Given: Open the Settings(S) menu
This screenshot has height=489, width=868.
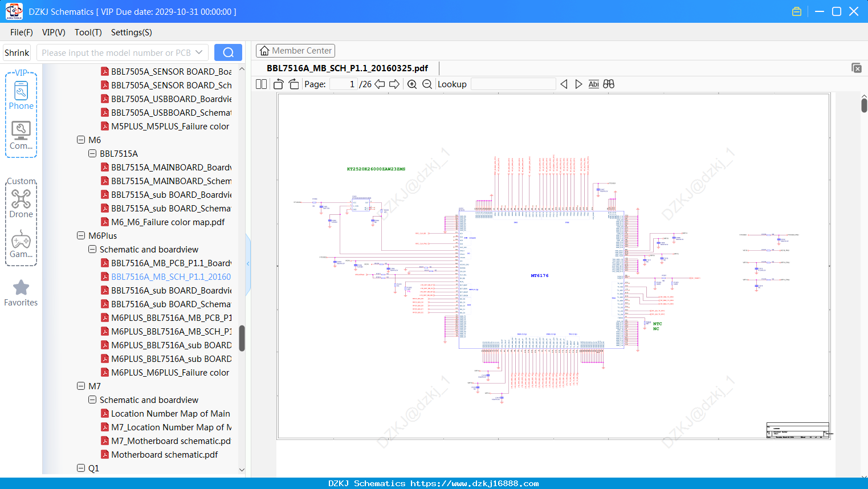Looking at the screenshot, I should click(x=132, y=32).
